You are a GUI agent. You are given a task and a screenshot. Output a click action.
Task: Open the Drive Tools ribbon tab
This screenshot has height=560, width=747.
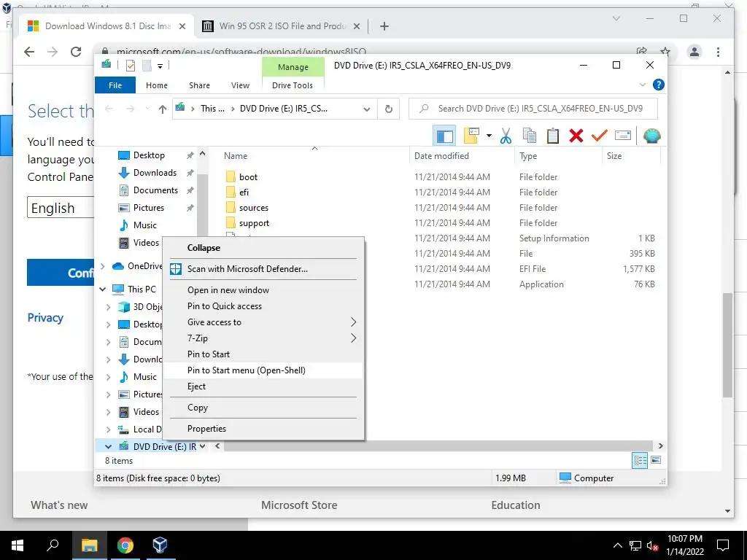pyautogui.click(x=293, y=85)
